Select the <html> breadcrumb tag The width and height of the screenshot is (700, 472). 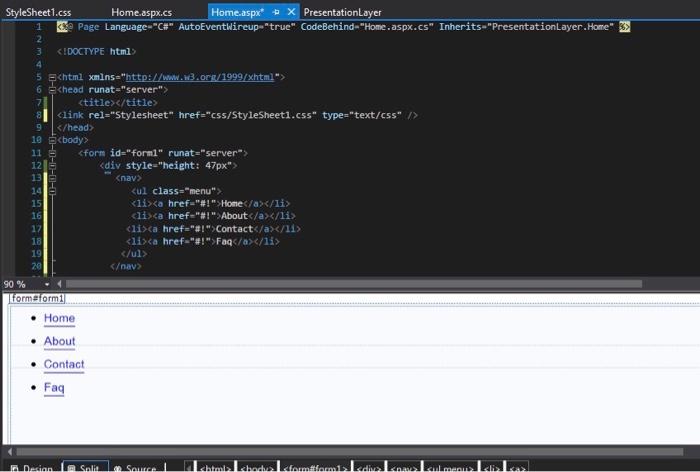tap(216, 468)
